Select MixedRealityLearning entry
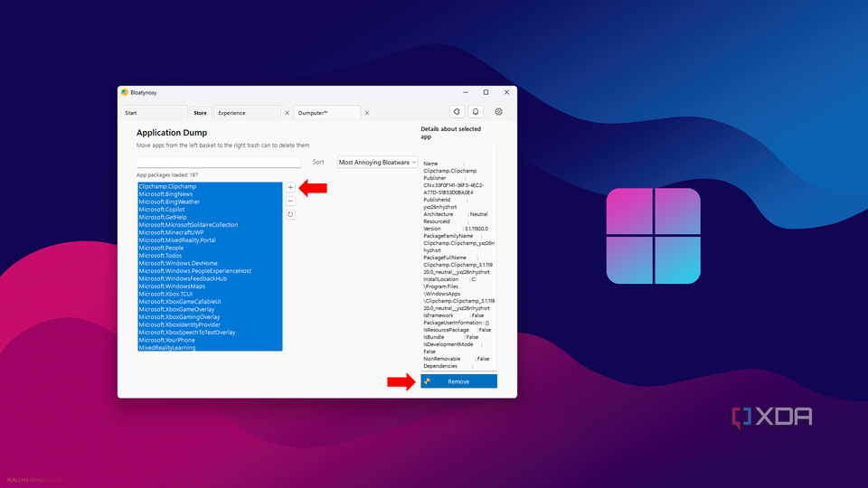 coord(210,347)
